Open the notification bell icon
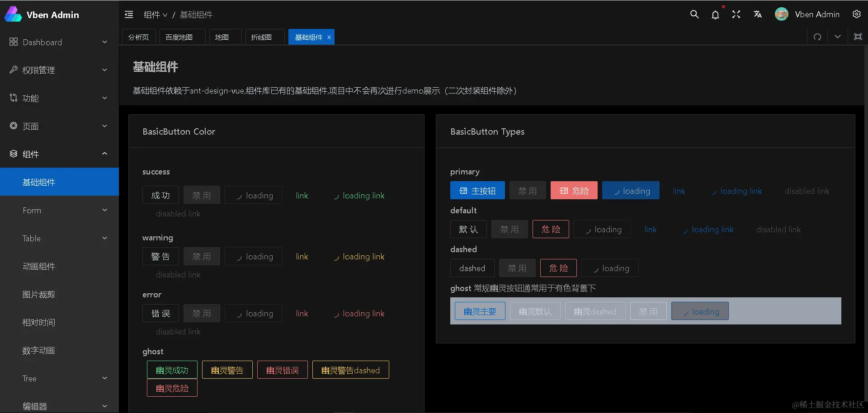 pyautogui.click(x=715, y=14)
